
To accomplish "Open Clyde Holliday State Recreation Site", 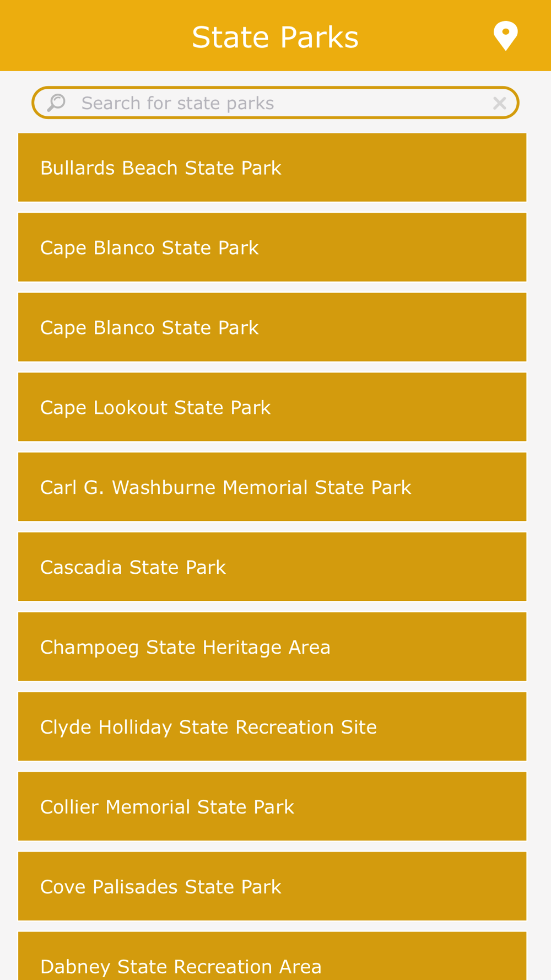I will pos(272,727).
